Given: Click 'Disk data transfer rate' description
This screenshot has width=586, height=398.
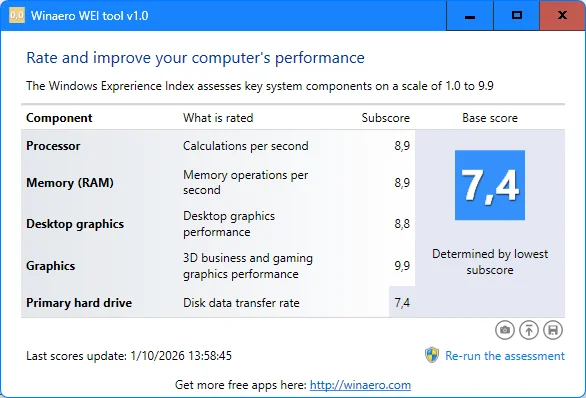Looking at the screenshot, I should 241,303.
